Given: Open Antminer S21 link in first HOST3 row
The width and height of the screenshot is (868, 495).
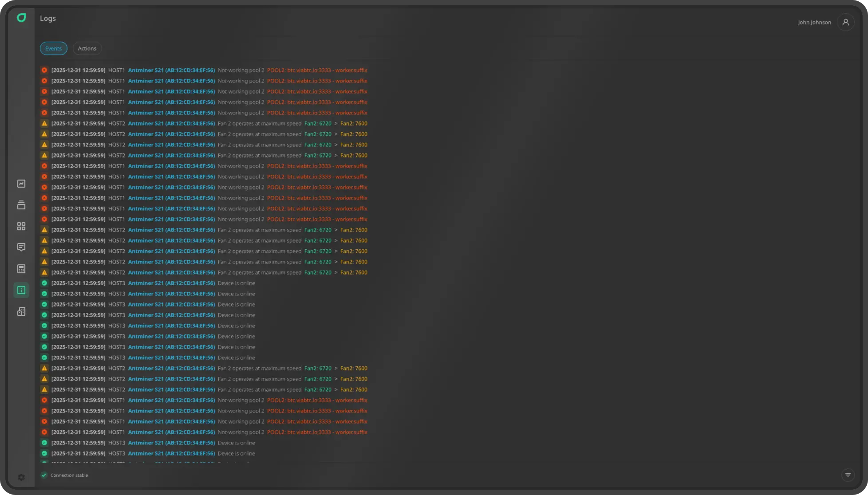Looking at the screenshot, I should pyautogui.click(x=171, y=283).
